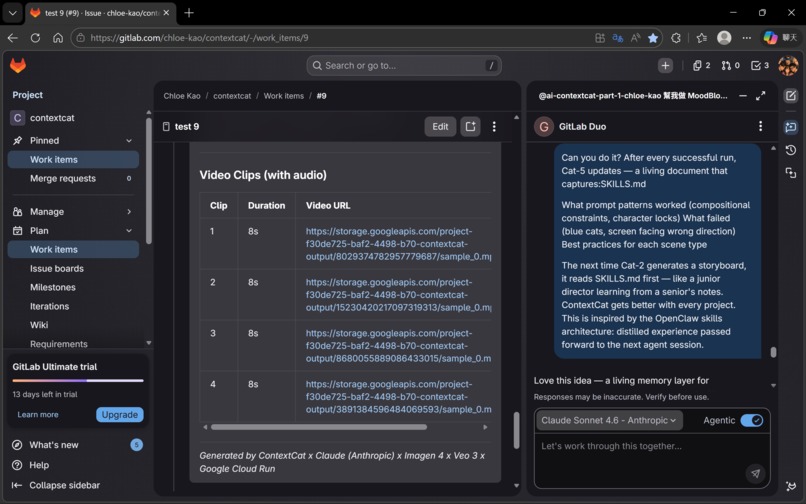Open clip 4 video URL
The height and width of the screenshot is (504, 806).
pyautogui.click(x=398, y=397)
